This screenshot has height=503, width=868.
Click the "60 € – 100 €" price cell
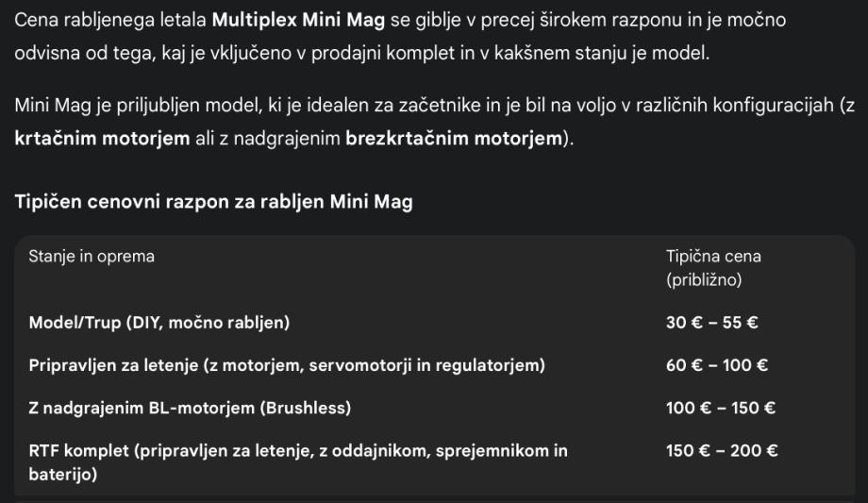[716, 365]
